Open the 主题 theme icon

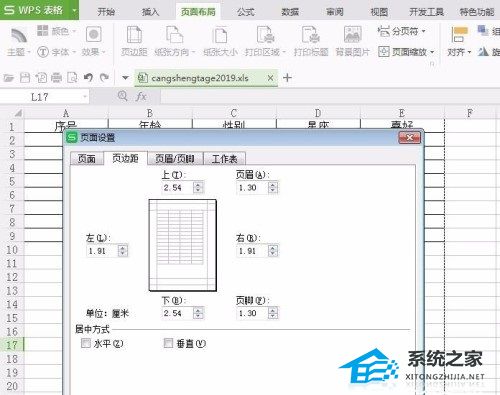click(19, 36)
